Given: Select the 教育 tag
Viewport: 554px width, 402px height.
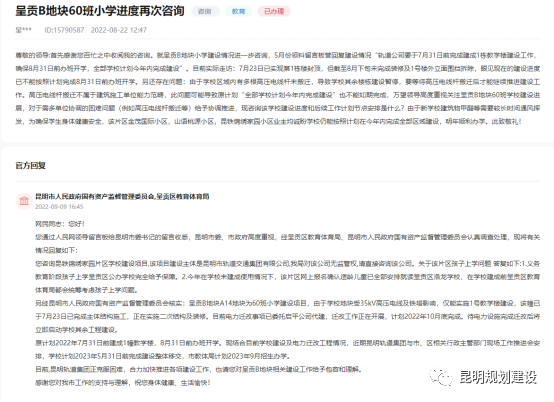Looking at the screenshot, I should pos(238,11).
